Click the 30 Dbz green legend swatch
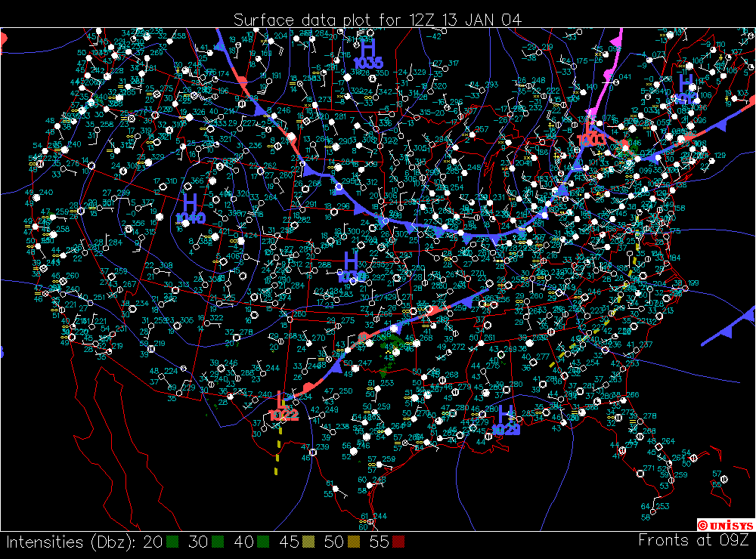 tap(218, 542)
